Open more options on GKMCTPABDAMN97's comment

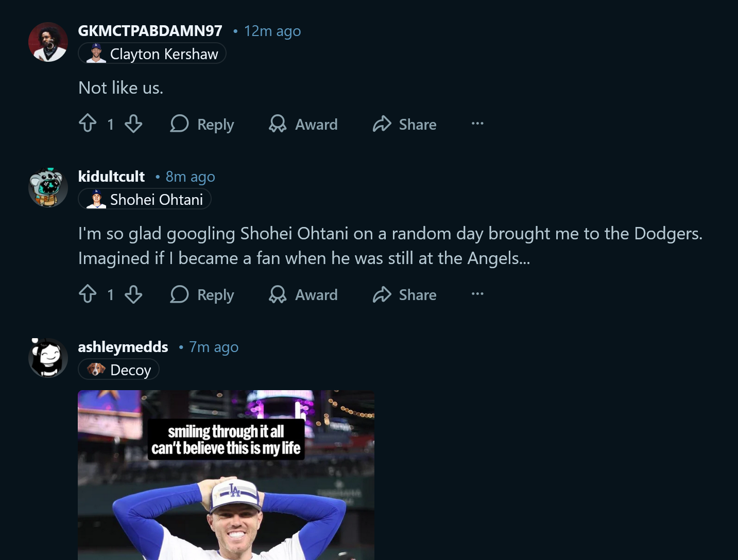pos(477,124)
